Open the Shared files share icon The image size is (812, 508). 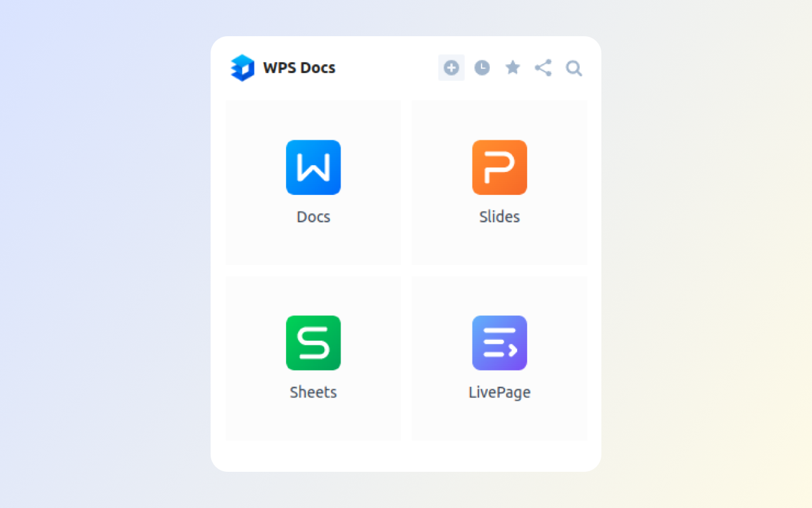coord(543,68)
